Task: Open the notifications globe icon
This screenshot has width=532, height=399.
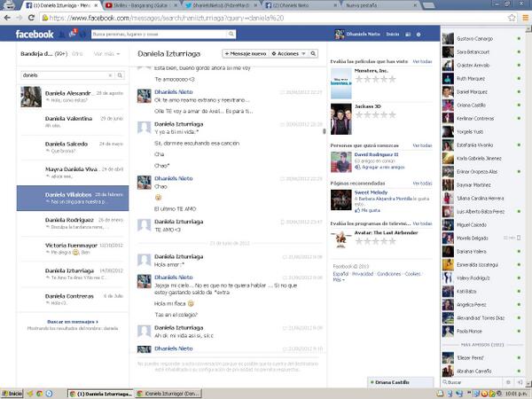Action: click(82, 34)
